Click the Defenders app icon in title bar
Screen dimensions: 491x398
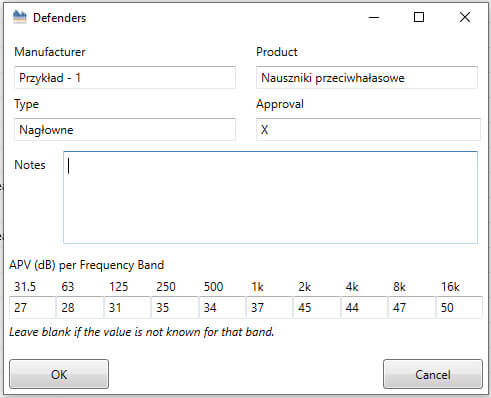coord(19,17)
